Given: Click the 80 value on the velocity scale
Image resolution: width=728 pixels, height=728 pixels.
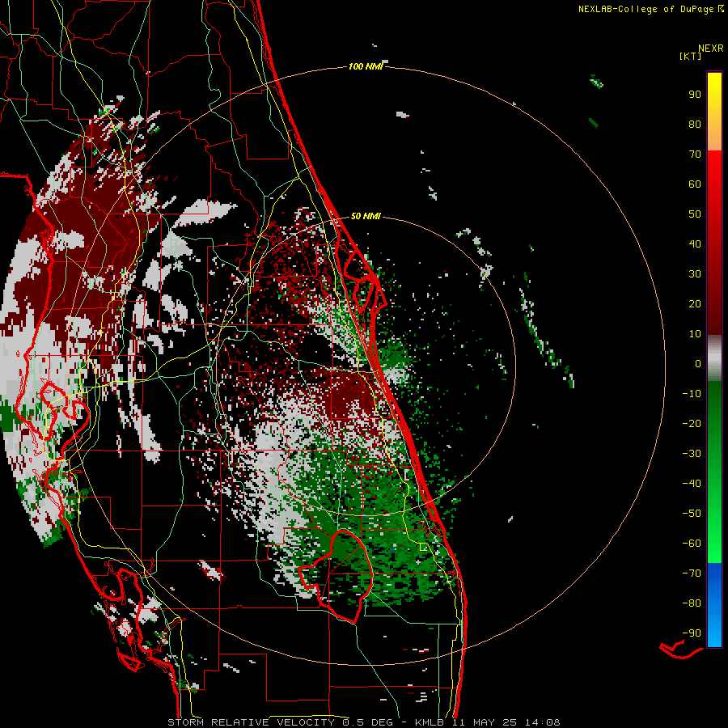Looking at the screenshot, I should 695,124.
